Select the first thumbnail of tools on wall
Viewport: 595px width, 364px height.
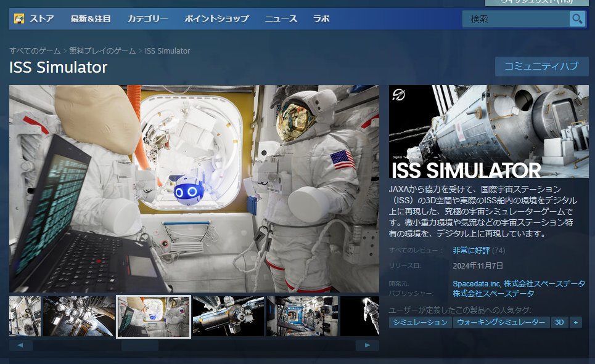coord(25,316)
